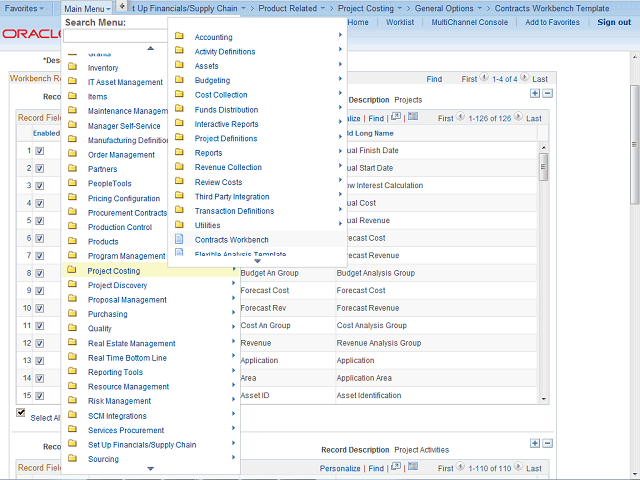The height and width of the screenshot is (480, 640).
Task: Open the Worklist link
Action: [400, 22]
